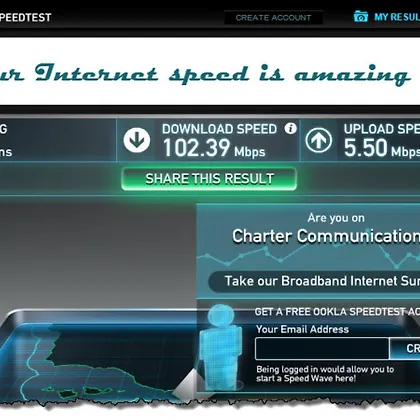Open the Create Account button
The height and width of the screenshot is (420, 420).
273,17
